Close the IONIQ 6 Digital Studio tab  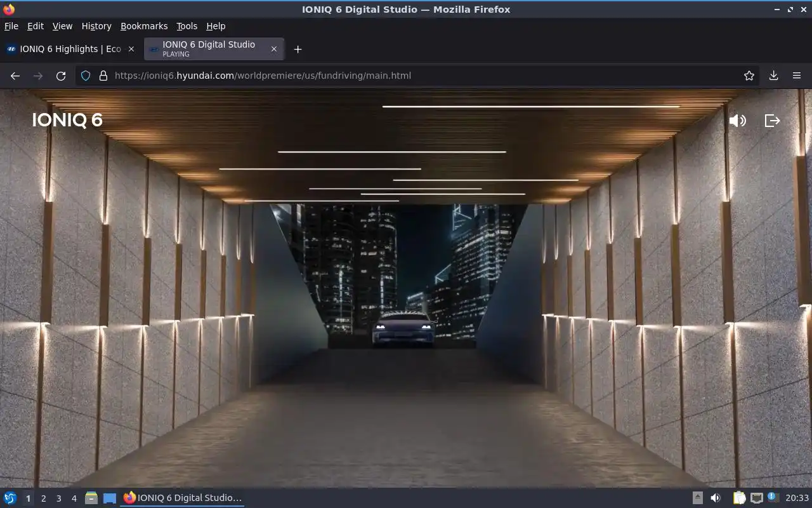point(274,49)
